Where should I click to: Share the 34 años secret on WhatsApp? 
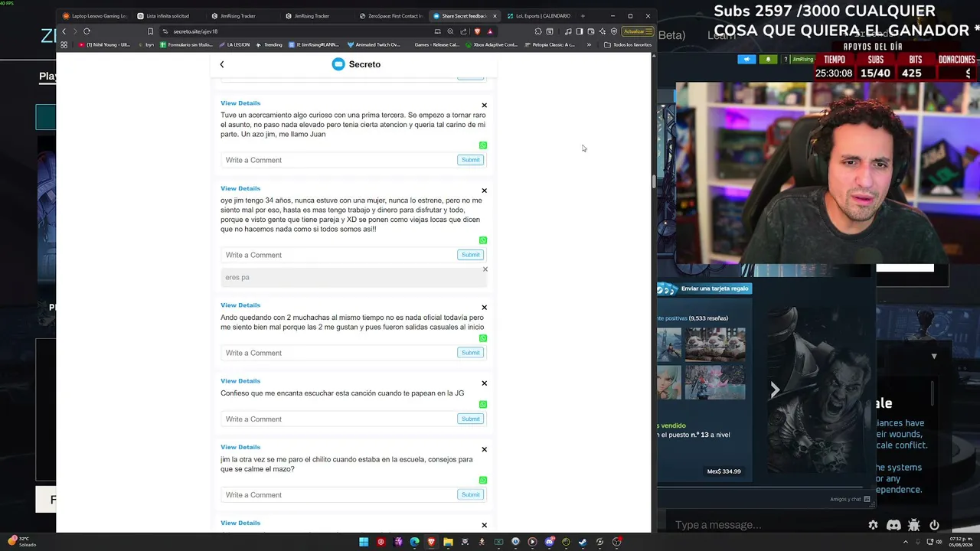(x=483, y=240)
